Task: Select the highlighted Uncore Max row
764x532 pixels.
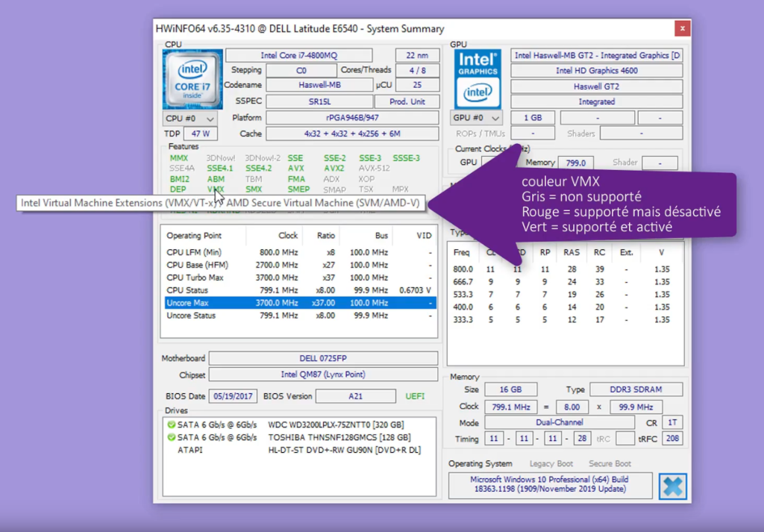Action: pyautogui.click(x=300, y=303)
